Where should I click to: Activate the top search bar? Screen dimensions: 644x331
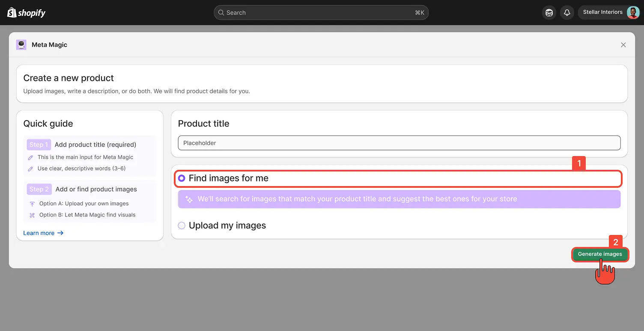(x=321, y=12)
